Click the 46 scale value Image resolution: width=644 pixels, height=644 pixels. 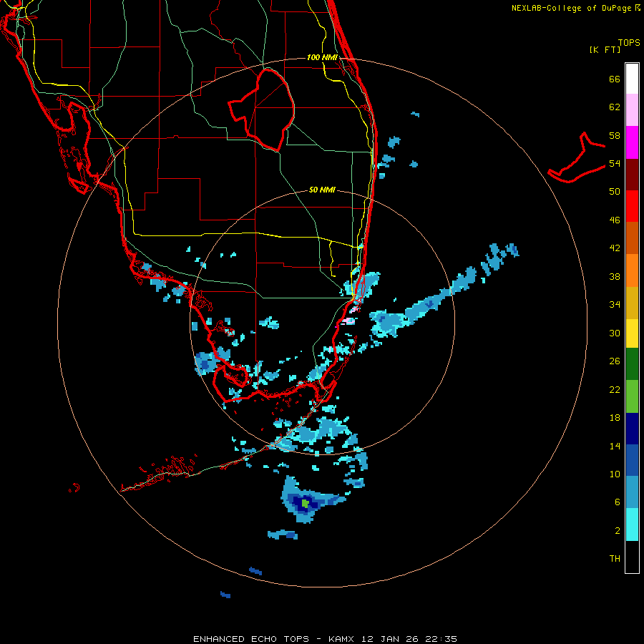pos(615,220)
